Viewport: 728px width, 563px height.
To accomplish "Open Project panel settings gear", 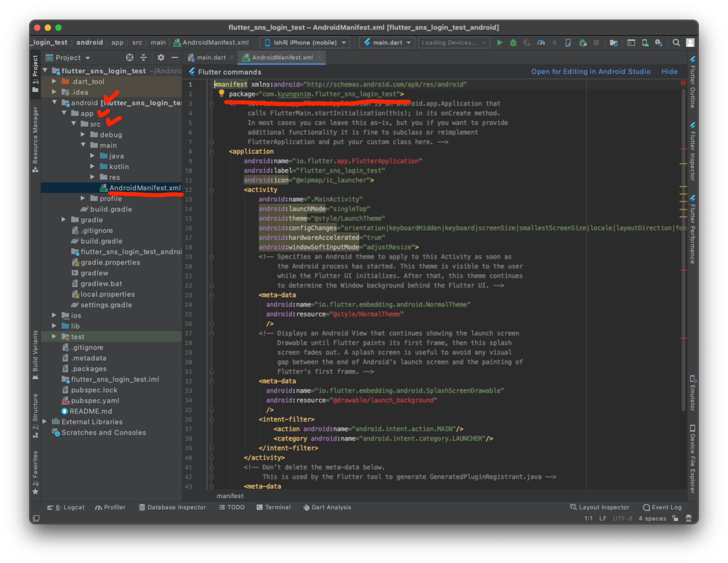I will (x=161, y=58).
